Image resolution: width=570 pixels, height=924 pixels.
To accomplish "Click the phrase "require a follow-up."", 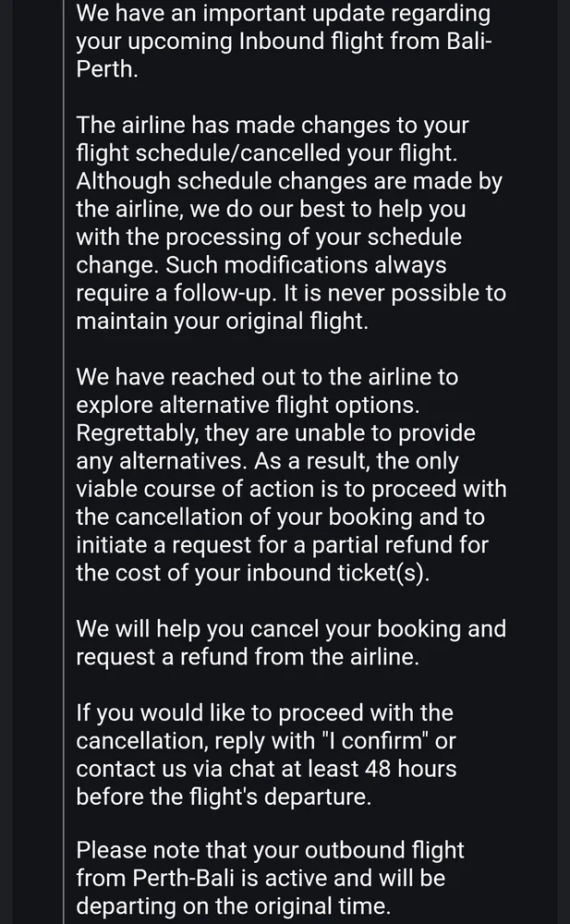I will pyautogui.click(x=176, y=293).
